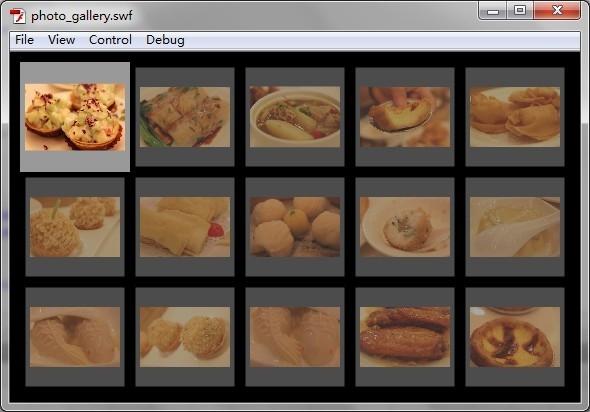Open the View menu

point(61,40)
